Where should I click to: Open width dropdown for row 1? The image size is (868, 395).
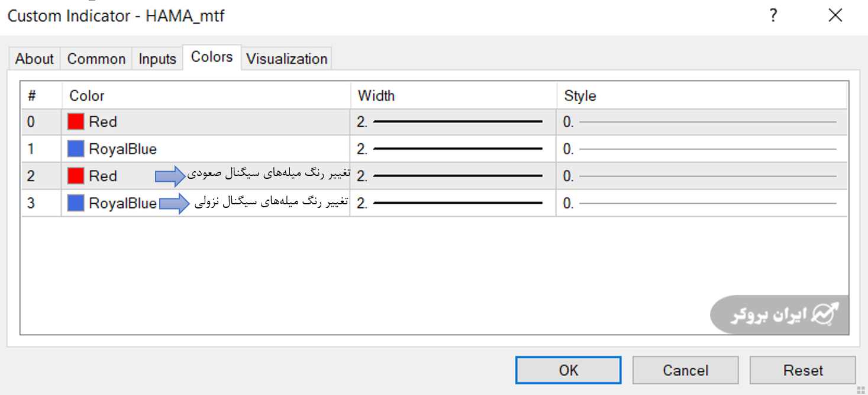[453, 149]
